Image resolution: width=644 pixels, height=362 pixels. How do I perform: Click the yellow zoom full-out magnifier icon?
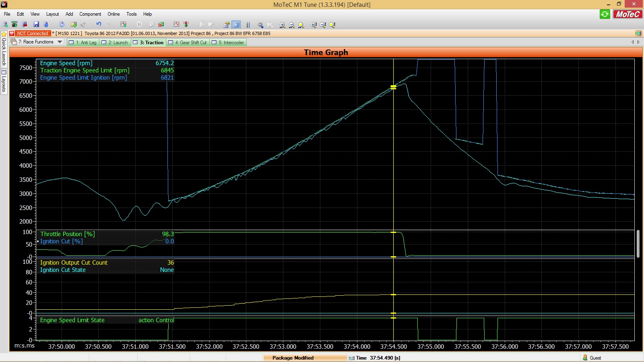click(x=301, y=25)
